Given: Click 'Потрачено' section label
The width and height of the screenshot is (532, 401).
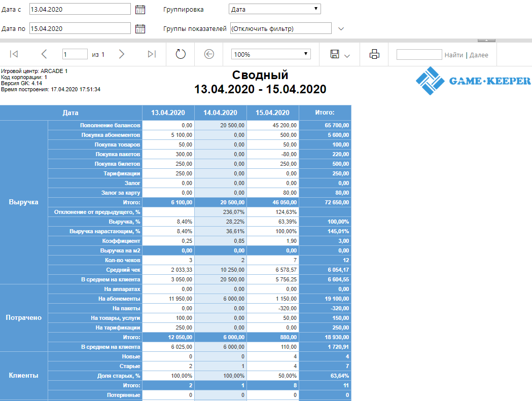Looking at the screenshot, I should pos(23,317).
